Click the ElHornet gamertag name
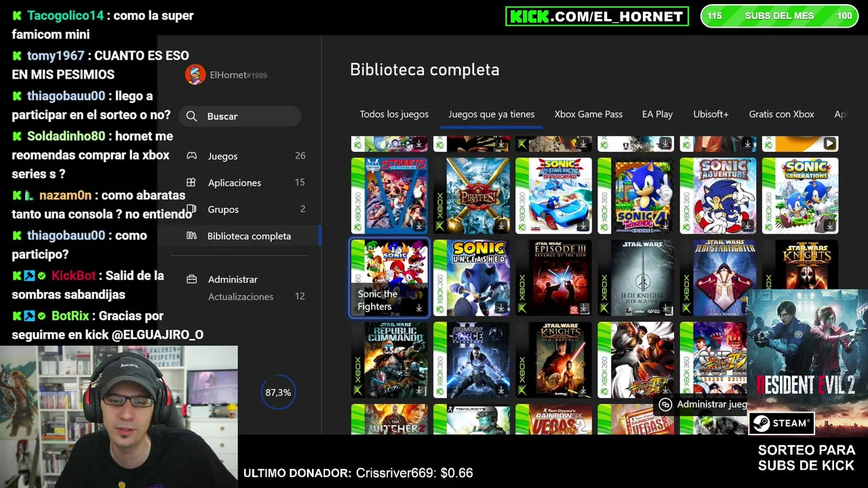Screen dimensions: 868x488 237,75
